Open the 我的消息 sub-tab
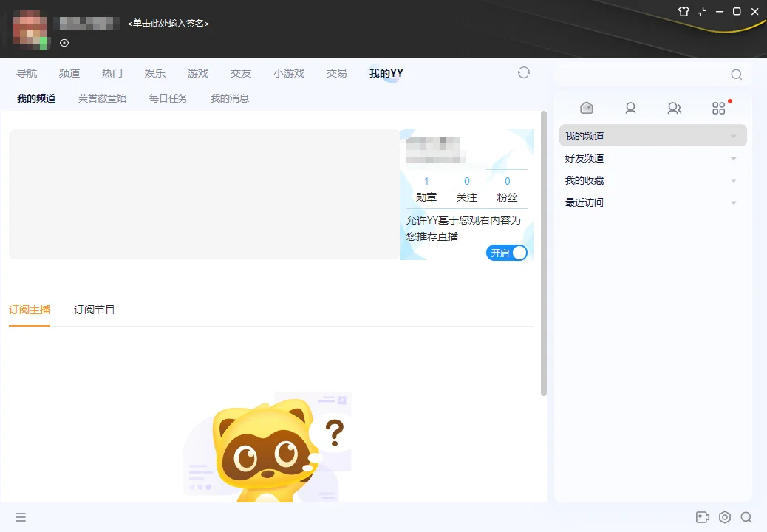The image size is (767, 532). (x=229, y=98)
